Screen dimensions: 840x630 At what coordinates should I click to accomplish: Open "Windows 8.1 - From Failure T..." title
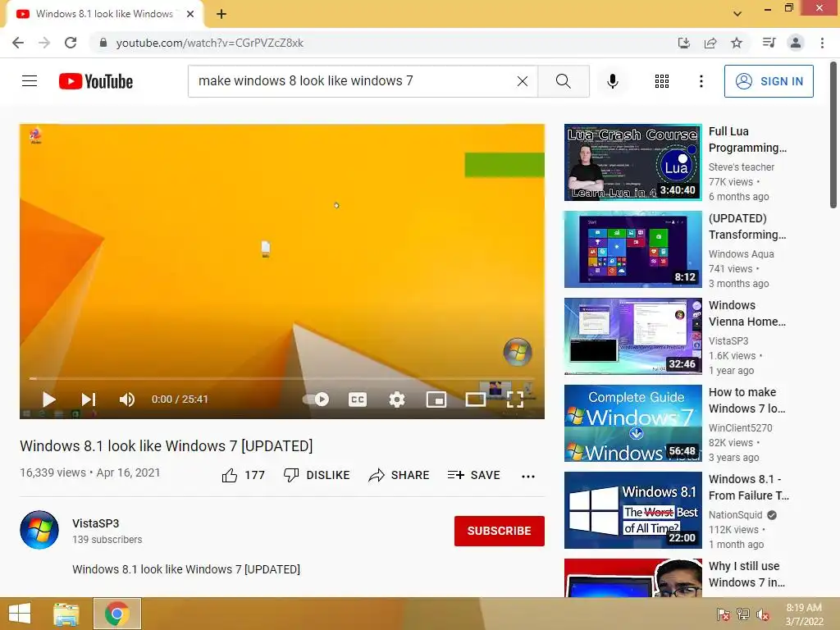pos(748,487)
